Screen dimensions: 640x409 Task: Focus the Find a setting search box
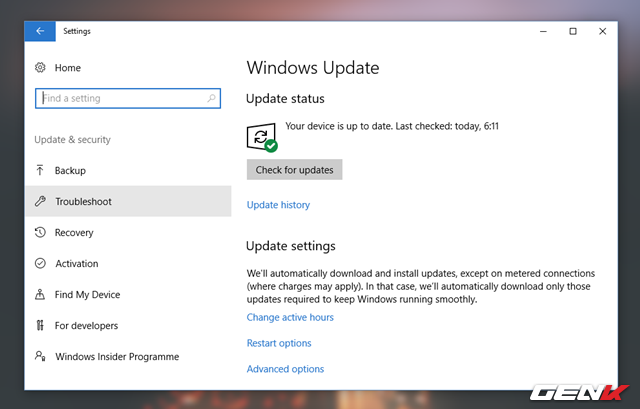[x=128, y=98]
